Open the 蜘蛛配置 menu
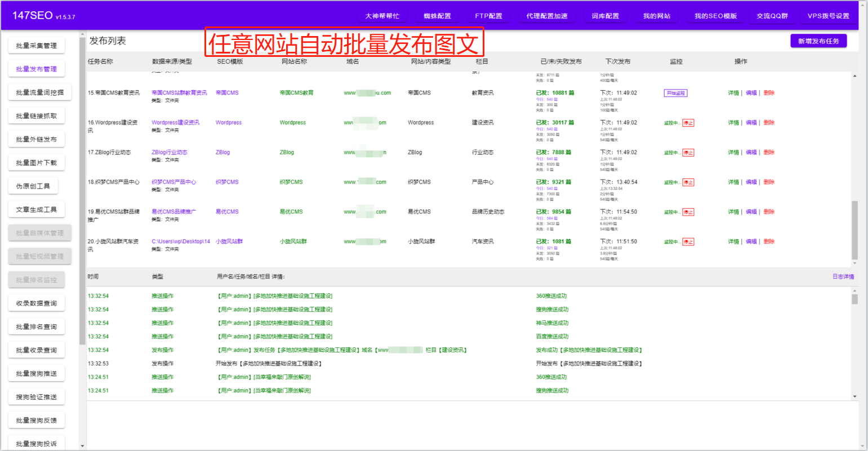 [x=437, y=16]
